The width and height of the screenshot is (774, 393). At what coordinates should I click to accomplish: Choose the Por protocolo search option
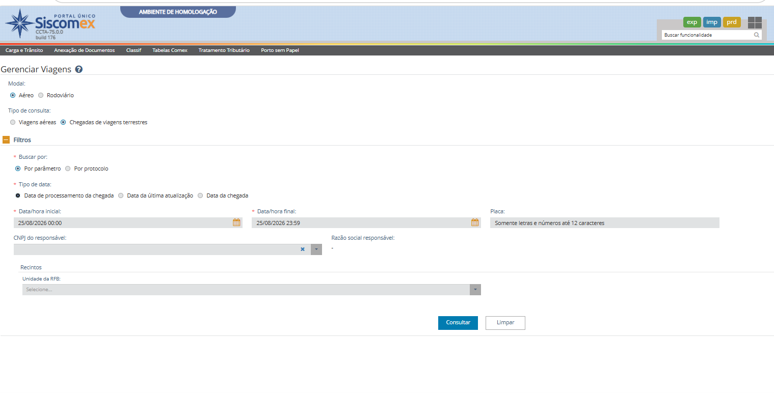point(68,169)
